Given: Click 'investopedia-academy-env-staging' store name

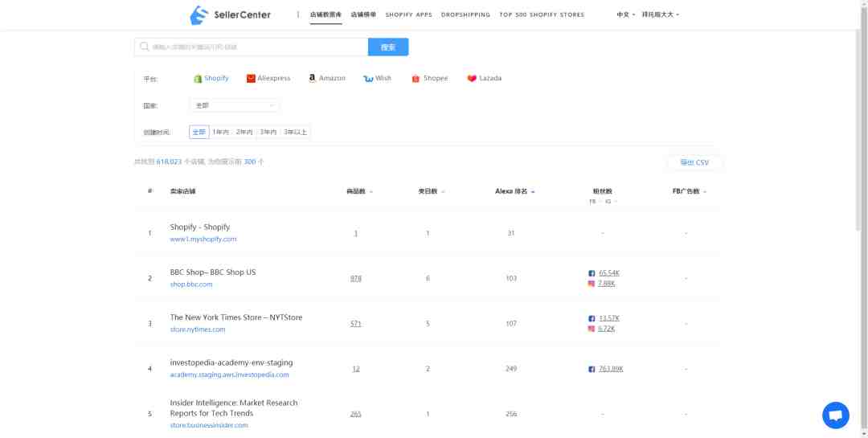Looking at the screenshot, I should click(231, 362).
